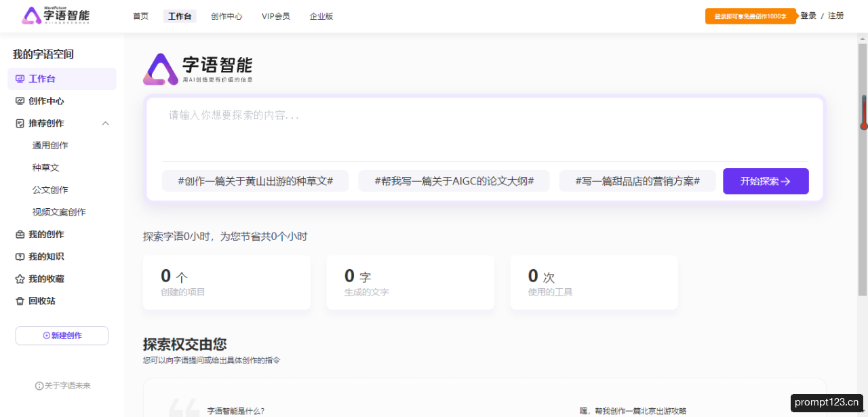The height and width of the screenshot is (417, 868).
Task: Click the 探索权交由您 heading
Action: [184, 344]
